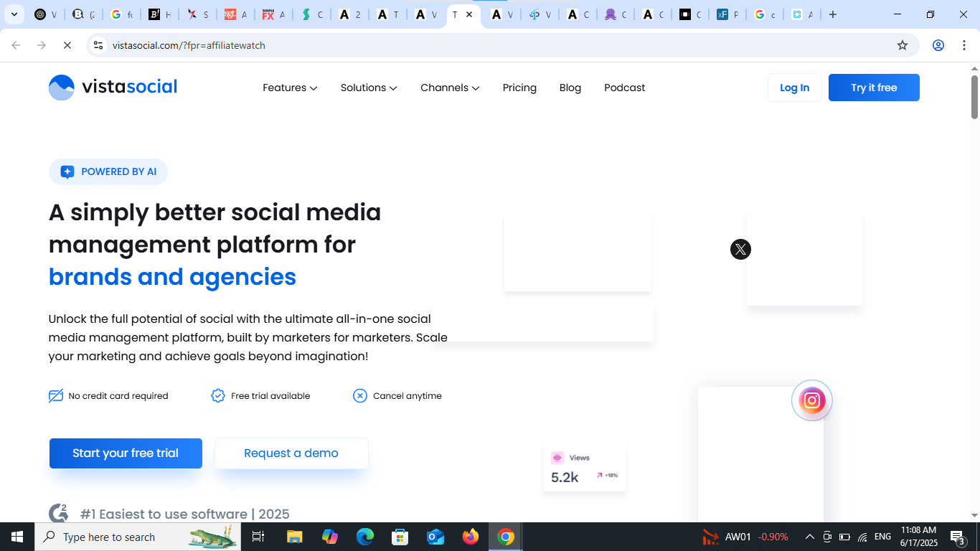980x551 pixels.
Task: Close the current Vista Social tab
Action: point(469,14)
